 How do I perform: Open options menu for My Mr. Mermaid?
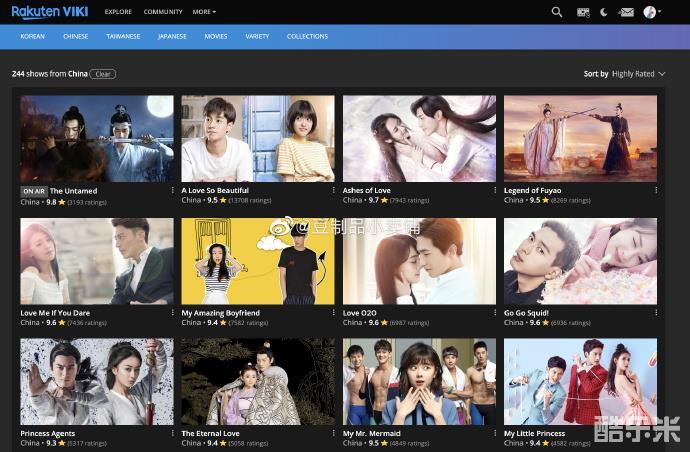click(x=495, y=433)
